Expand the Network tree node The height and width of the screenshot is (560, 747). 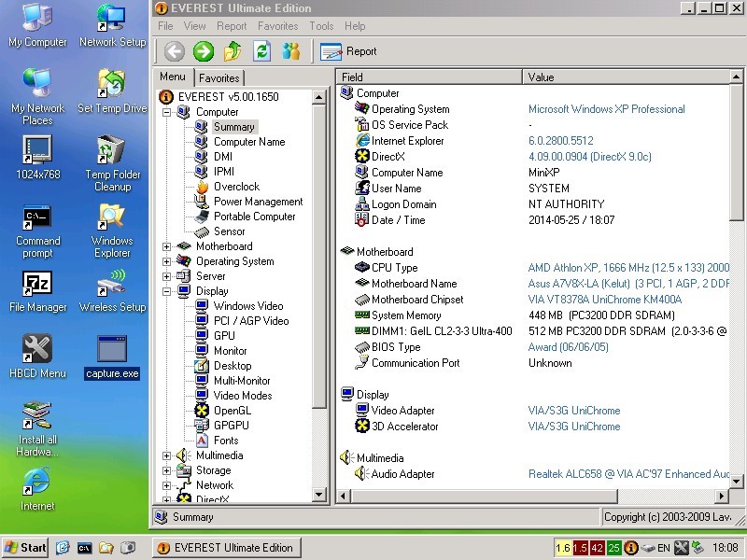[x=166, y=485]
